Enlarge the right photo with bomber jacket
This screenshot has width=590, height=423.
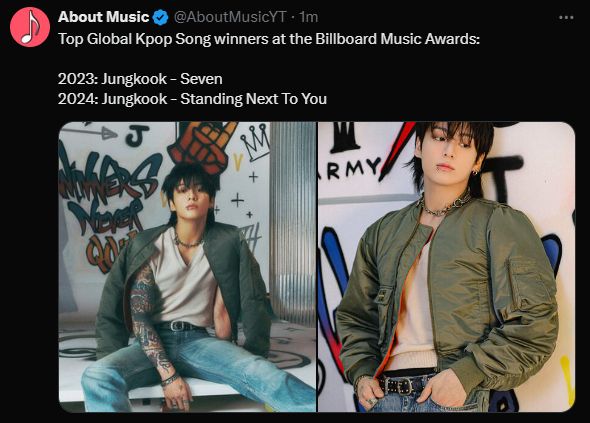point(447,267)
